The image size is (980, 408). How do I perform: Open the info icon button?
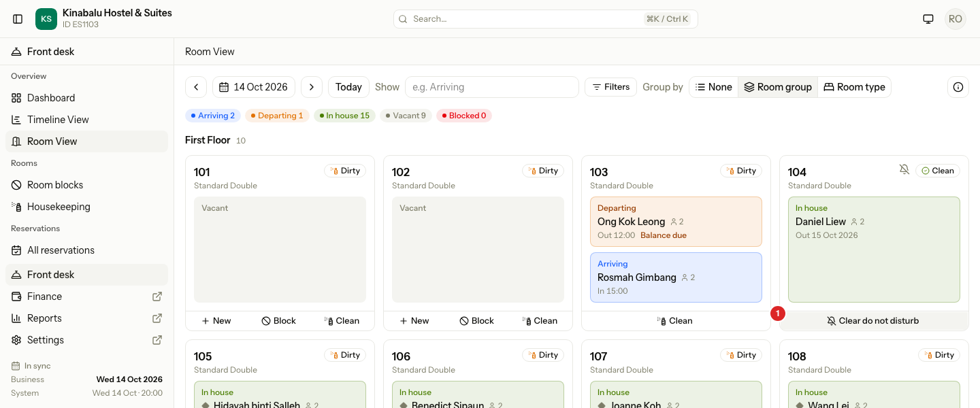pos(958,87)
